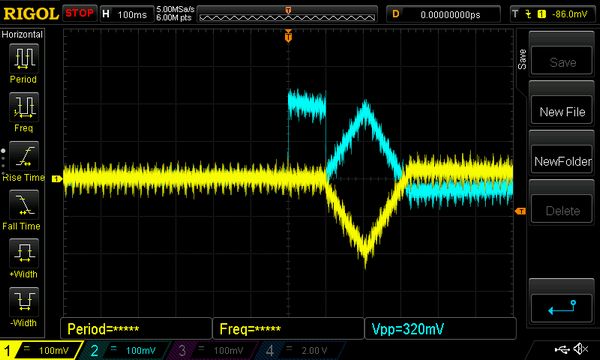Open the Save side menu tab
The height and width of the screenshot is (360, 600).
pyautogui.click(x=522, y=59)
